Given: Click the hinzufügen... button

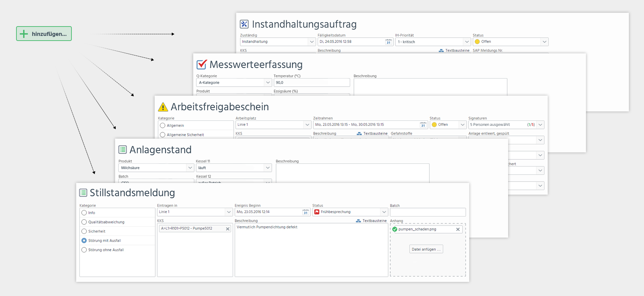Looking at the screenshot, I should click(x=44, y=34).
